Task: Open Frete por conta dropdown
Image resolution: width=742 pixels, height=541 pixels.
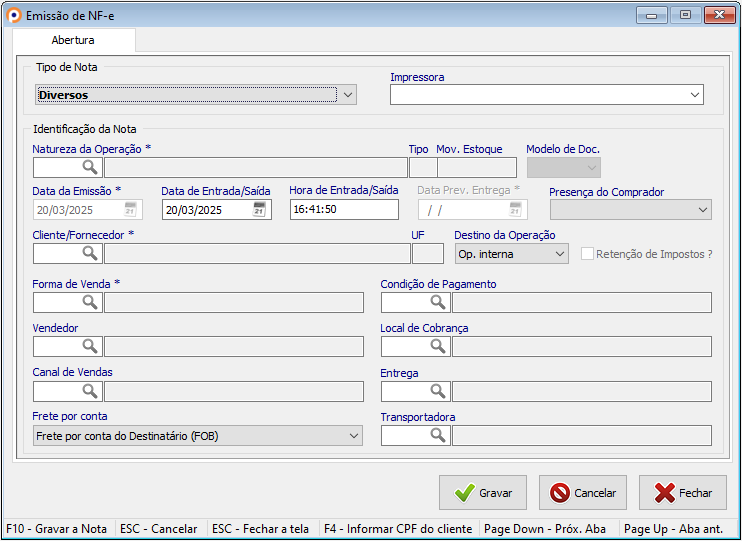Action: [x=353, y=436]
